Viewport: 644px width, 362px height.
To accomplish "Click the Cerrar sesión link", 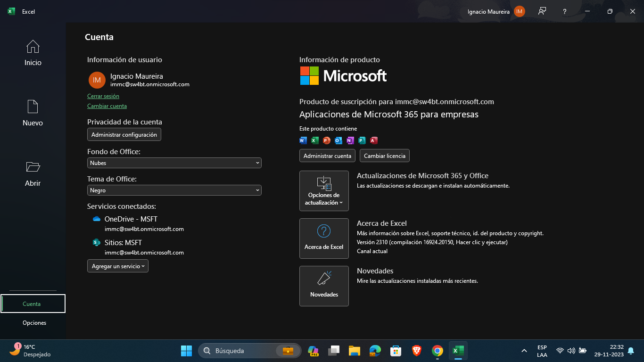I will tap(103, 96).
